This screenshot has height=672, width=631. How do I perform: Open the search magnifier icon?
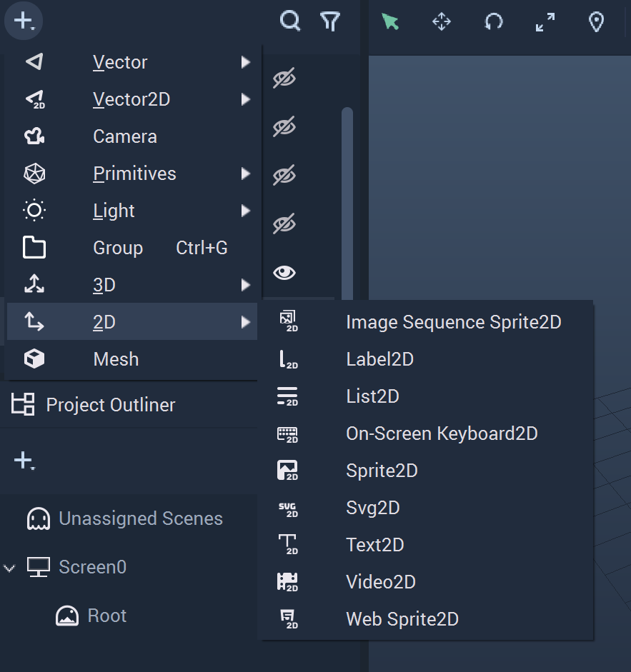(290, 21)
